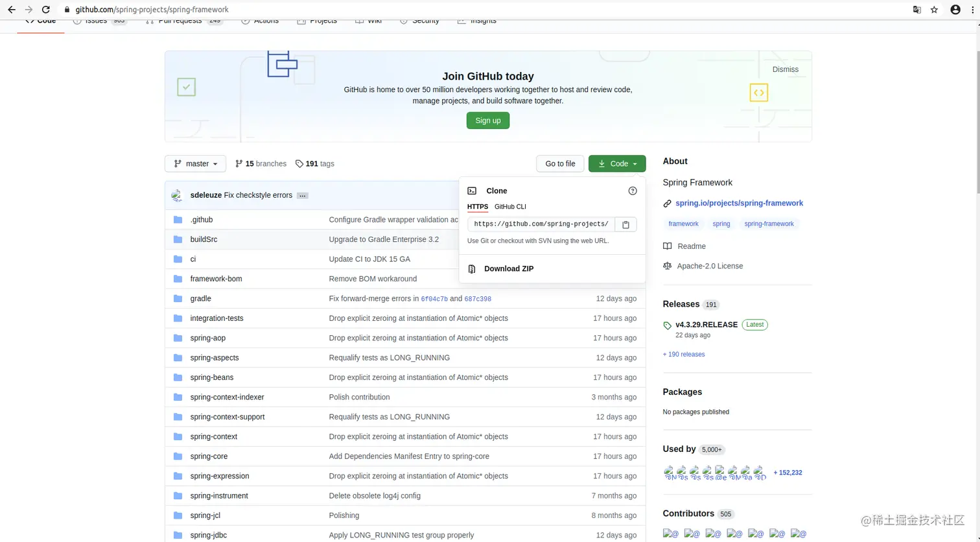This screenshot has width=980, height=542.
Task: Bookmark this page with the star icon
Action: 934,10
